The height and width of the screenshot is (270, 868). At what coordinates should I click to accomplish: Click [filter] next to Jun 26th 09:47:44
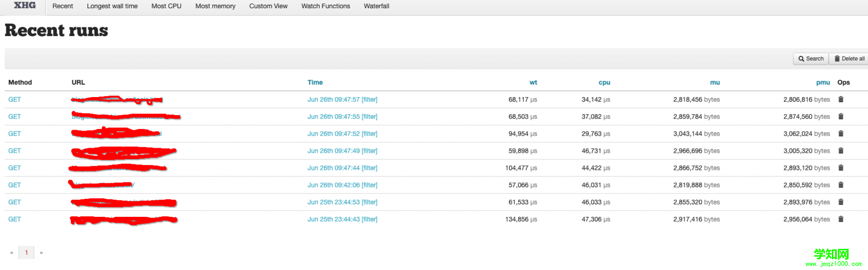coord(369,167)
